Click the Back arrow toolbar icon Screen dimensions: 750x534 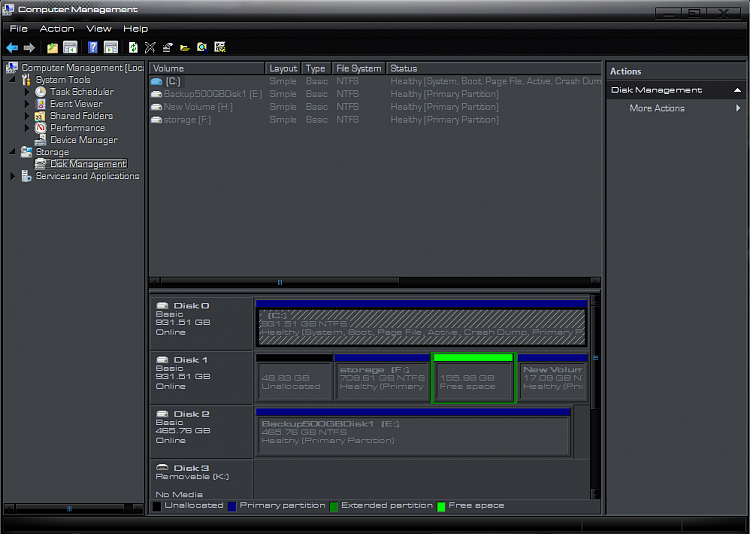[x=12, y=47]
